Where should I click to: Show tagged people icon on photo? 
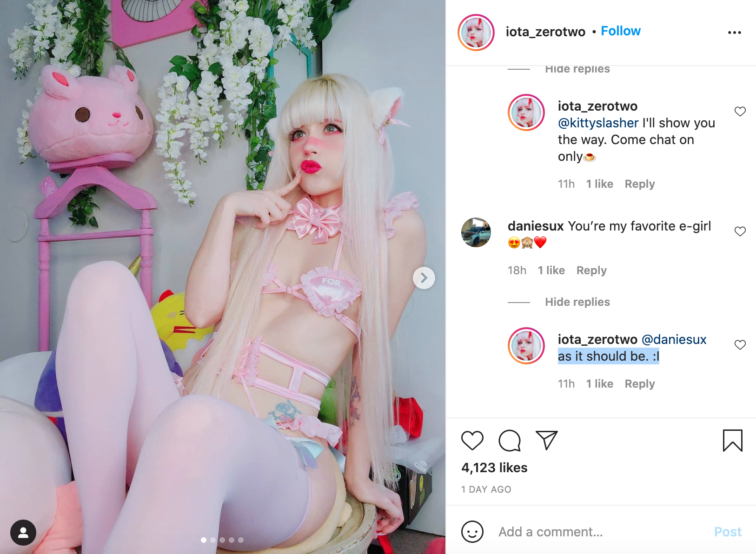pos(23,533)
